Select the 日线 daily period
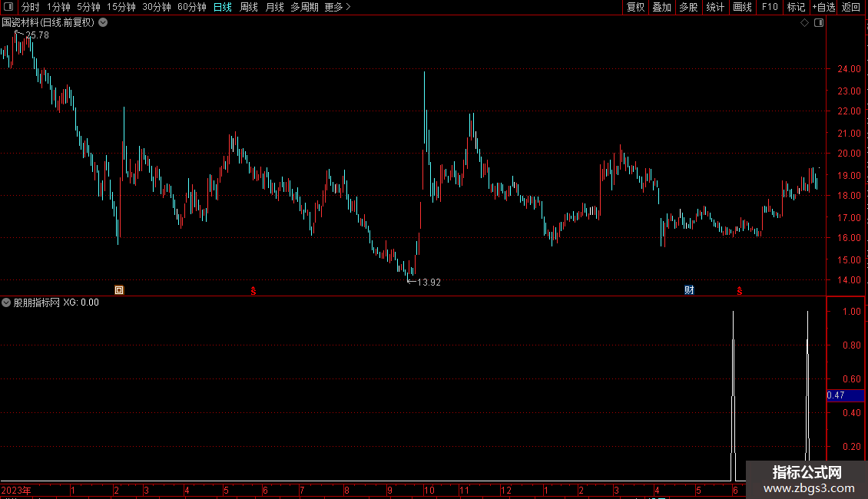Image resolution: width=868 pixels, height=499 pixels. 223,7
